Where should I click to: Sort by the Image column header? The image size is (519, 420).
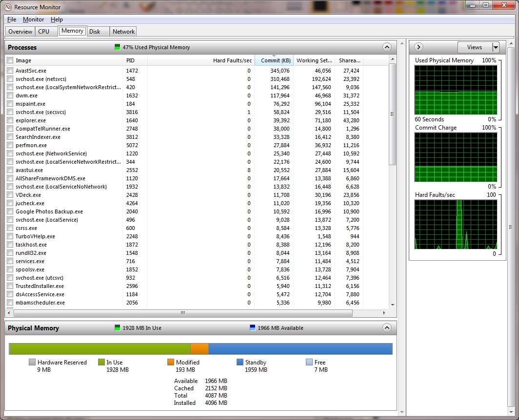[x=65, y=60]
